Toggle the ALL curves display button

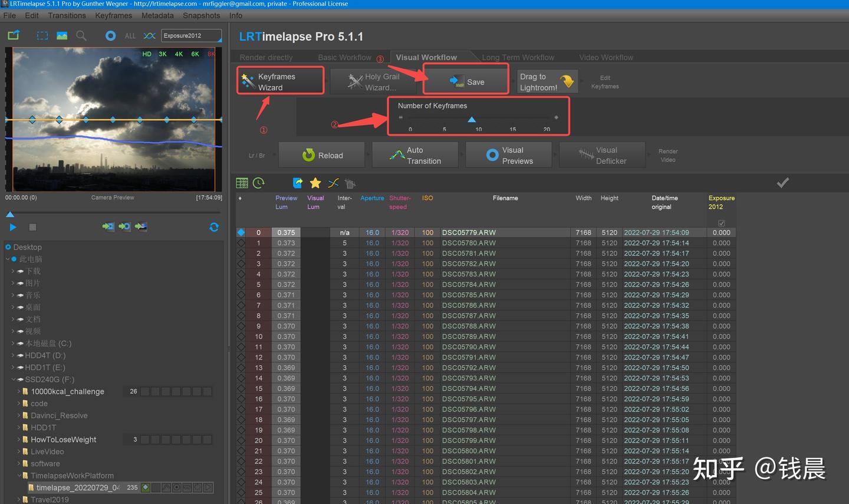[130, 36]
